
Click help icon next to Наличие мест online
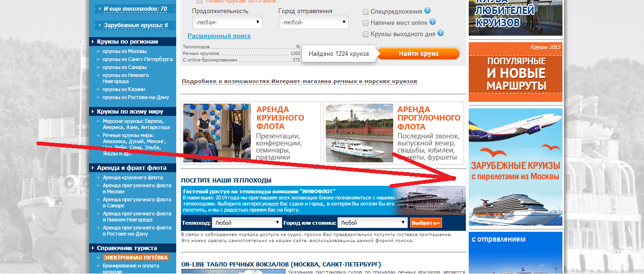coord(433,22)
